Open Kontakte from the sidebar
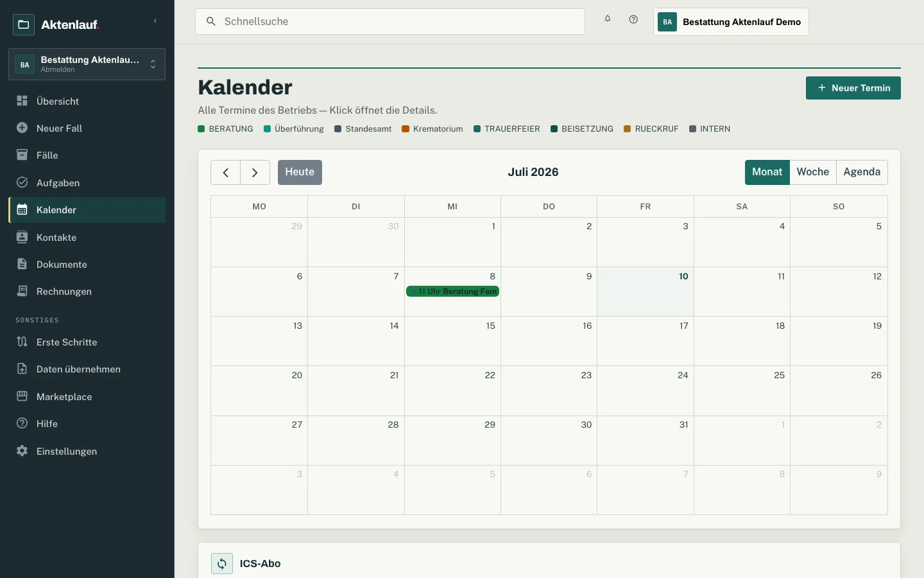924x578 pixels. (x=87, y=237)
